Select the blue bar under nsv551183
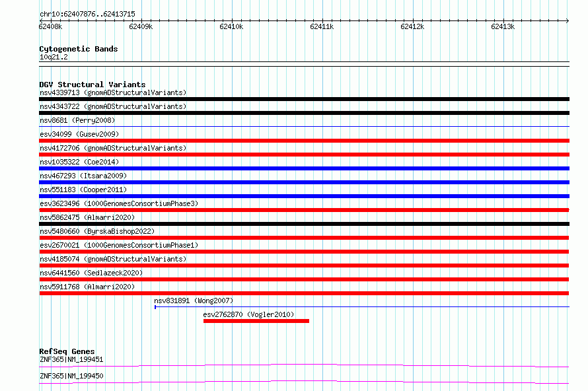Screen dimensions: 588x391 pyautogui.click(x=304, y=196)
